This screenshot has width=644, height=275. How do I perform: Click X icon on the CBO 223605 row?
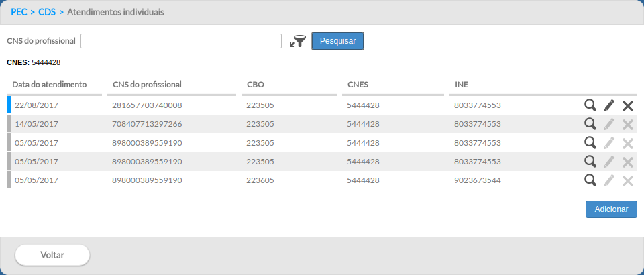pos(628,181)
